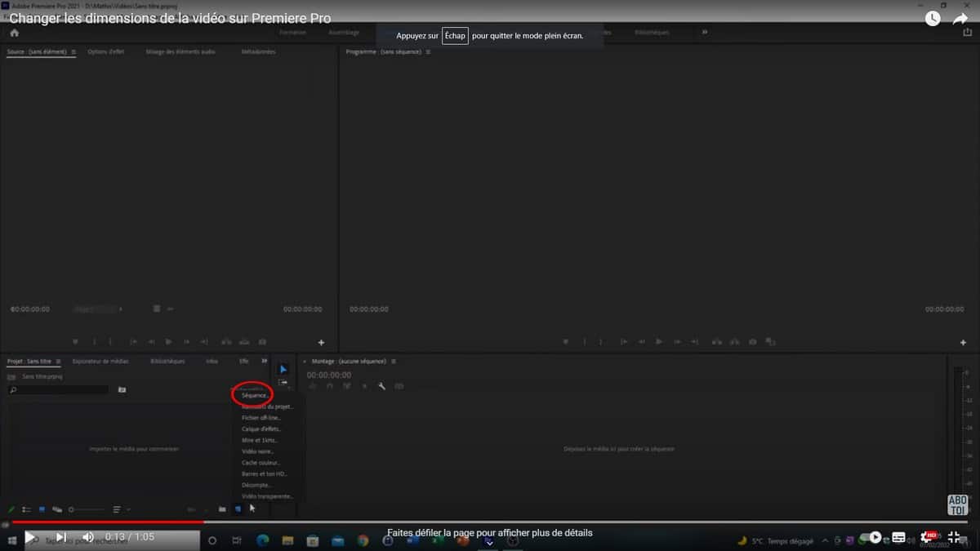Click the Premiere Pro home icon

tap(14, 33)
